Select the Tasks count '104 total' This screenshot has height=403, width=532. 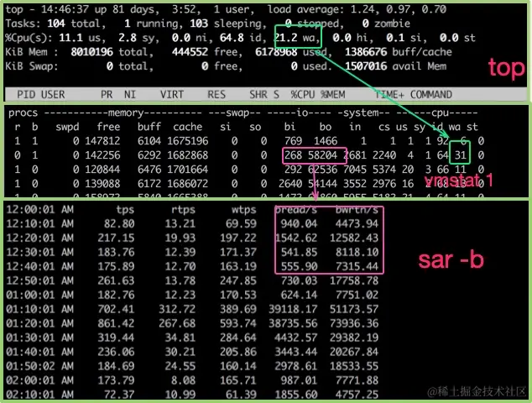(x=76, y=24)
